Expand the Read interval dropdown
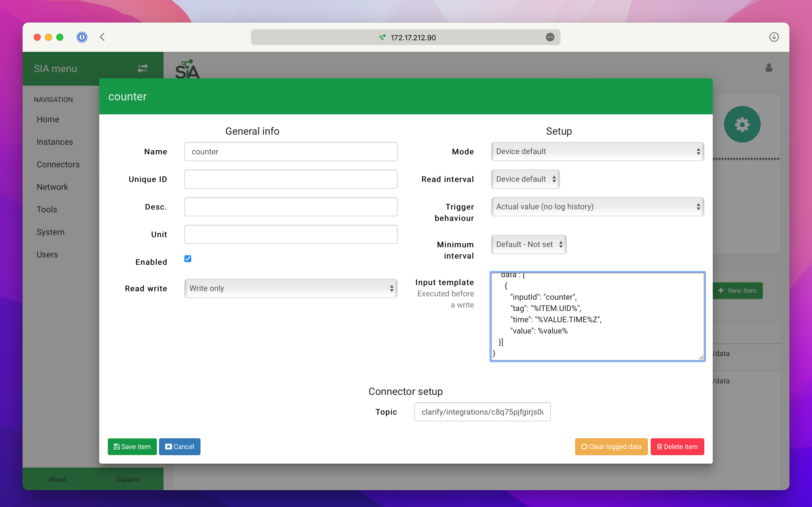Viewport: 812px width, 507px height. click(x=525, y=179)
